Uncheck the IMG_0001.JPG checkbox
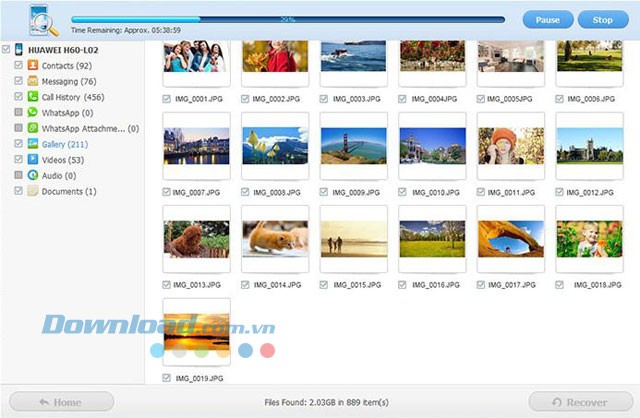 click(x=167, y=99)
